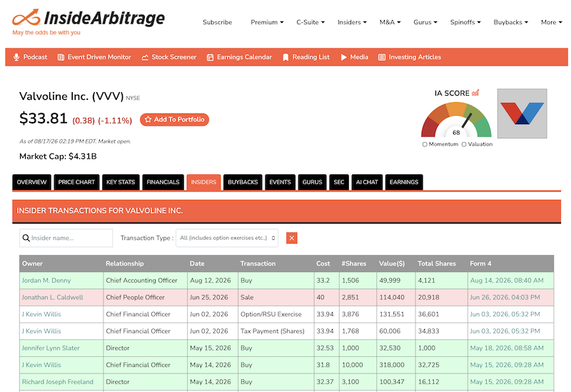Open the Earnings tab
571x392 pixels.
(404, 182)
